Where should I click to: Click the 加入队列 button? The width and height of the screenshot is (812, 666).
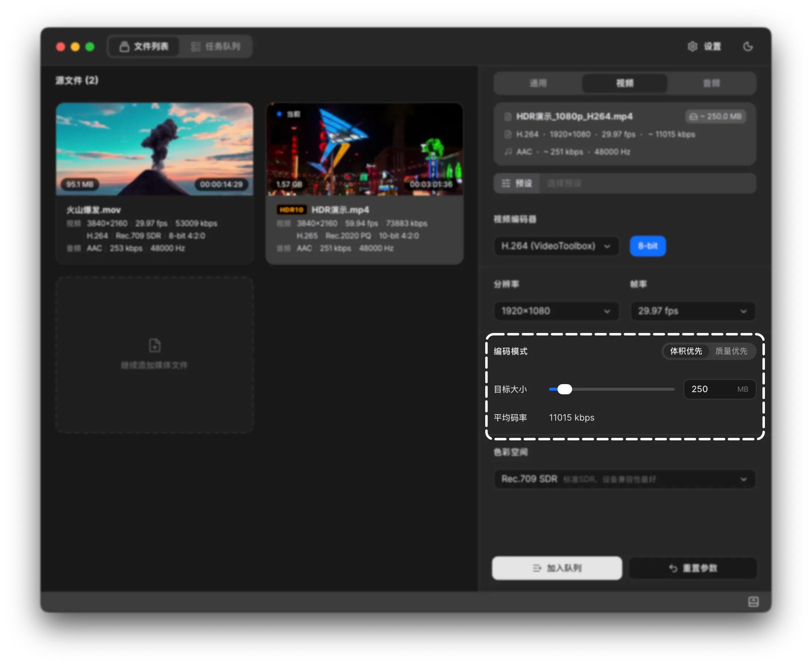pyautogui.click(x=557, y=568)
